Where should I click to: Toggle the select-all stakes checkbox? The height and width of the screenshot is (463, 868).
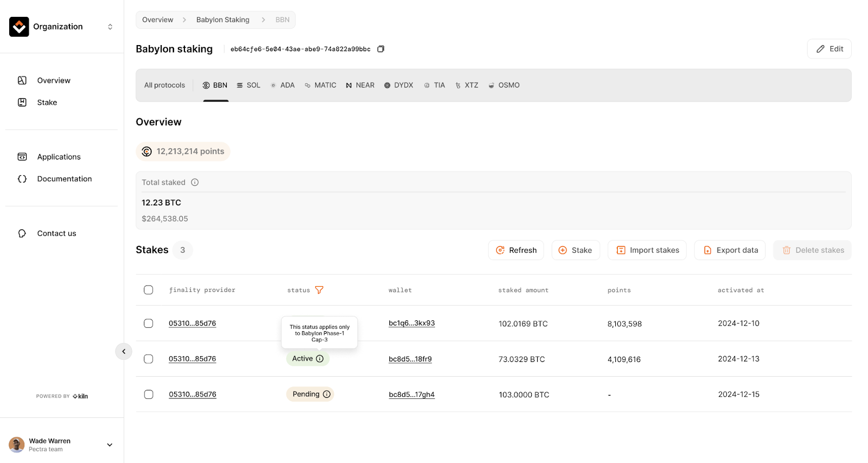click(x=149, y=290)
